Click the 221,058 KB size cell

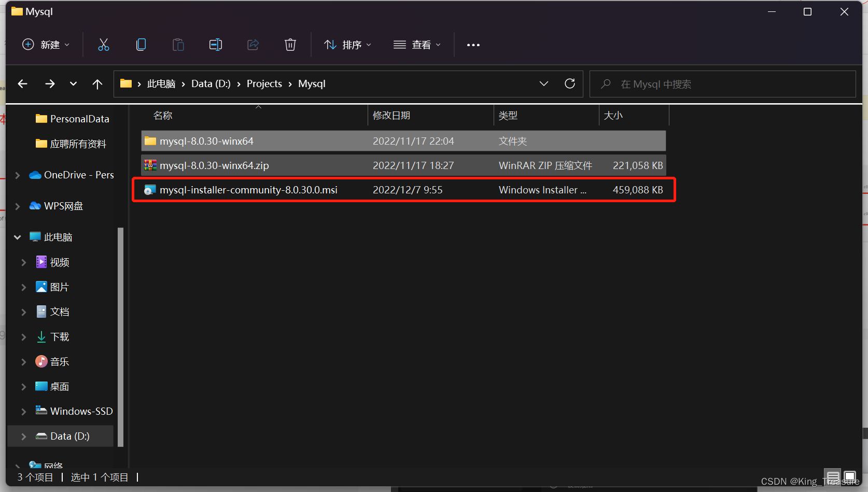click(x=638, y=165)
